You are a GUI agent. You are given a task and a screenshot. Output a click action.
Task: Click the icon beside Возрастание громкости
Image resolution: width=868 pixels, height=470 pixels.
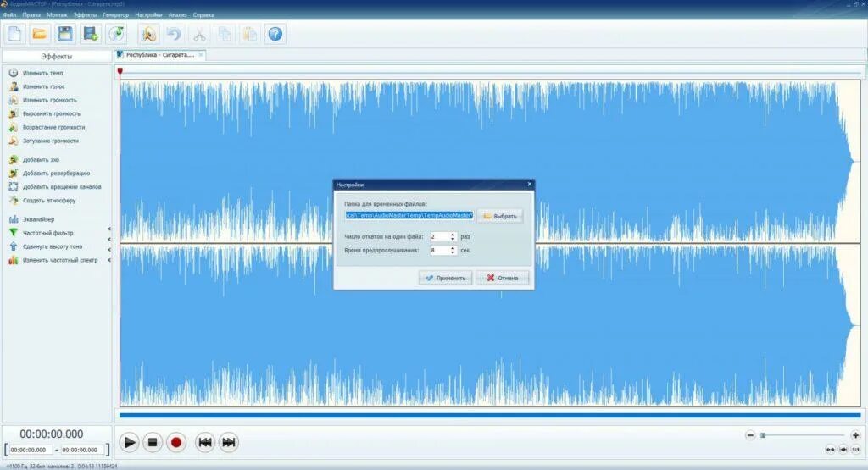[x=14, y=127]
